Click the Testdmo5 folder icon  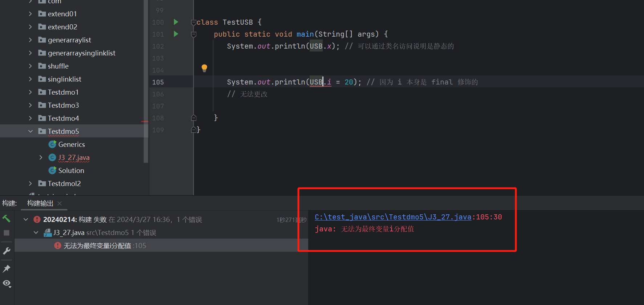42,131
